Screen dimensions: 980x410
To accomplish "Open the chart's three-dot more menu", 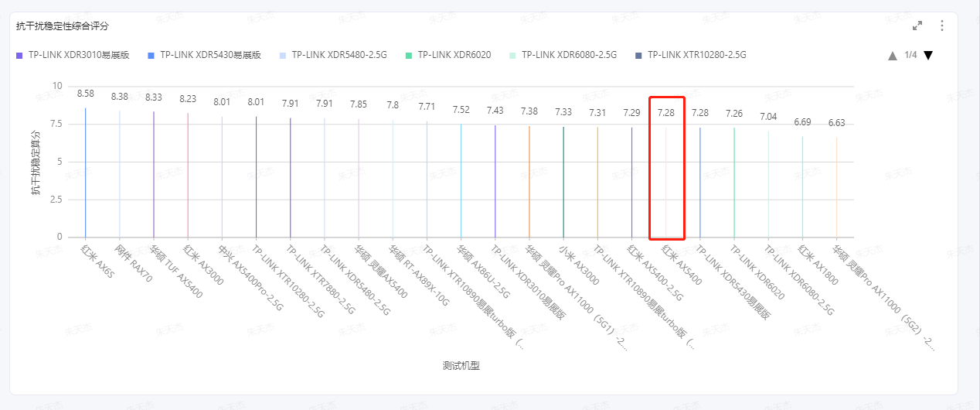I will click(942, 26).
